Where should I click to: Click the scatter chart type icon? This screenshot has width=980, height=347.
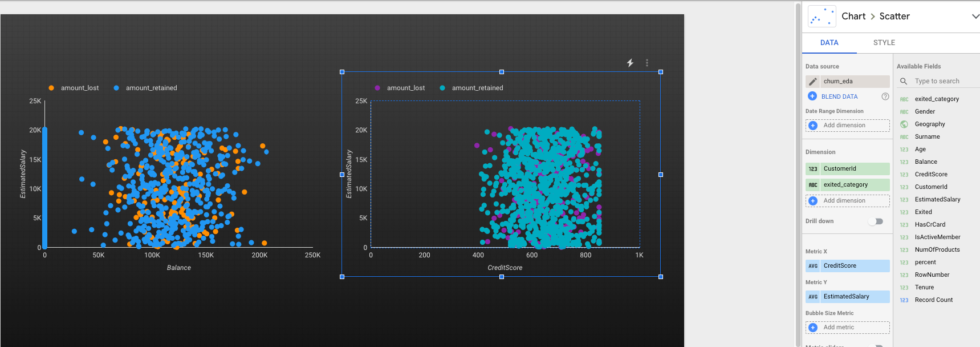tap(822, 17)
